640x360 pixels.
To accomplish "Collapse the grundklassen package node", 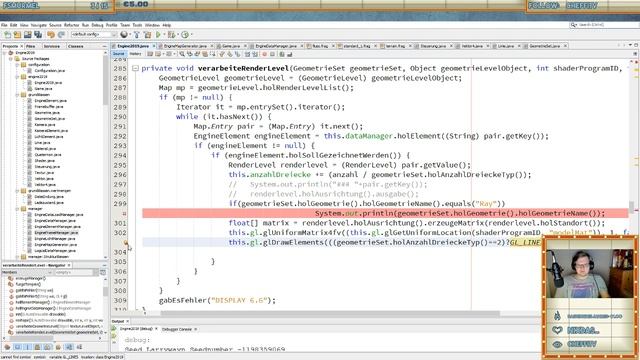I will 17,95.
